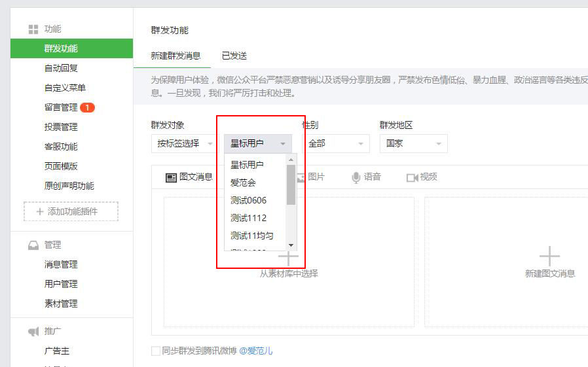Select 测试0606 in the tag list

pos(249,200)
